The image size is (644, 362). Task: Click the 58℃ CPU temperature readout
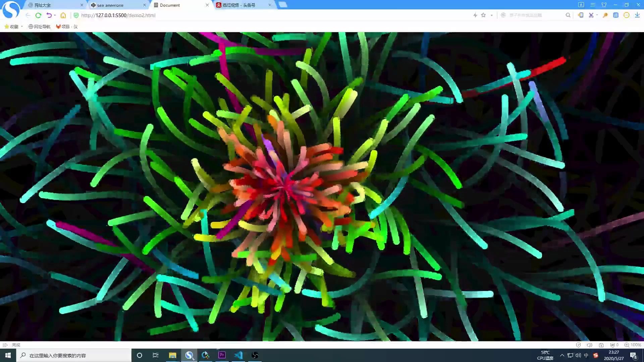pyautogui.click(x=545, y=355)
